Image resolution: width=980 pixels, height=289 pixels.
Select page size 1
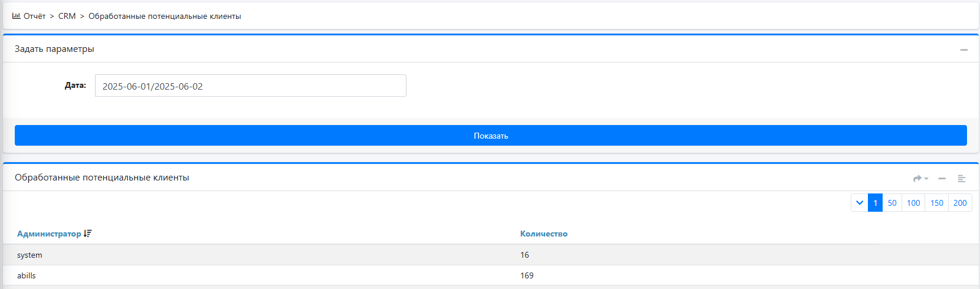[x=875, y=203]
